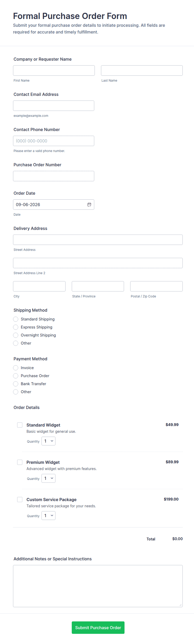Choose Bank Transfer payment option

(16, 384)
